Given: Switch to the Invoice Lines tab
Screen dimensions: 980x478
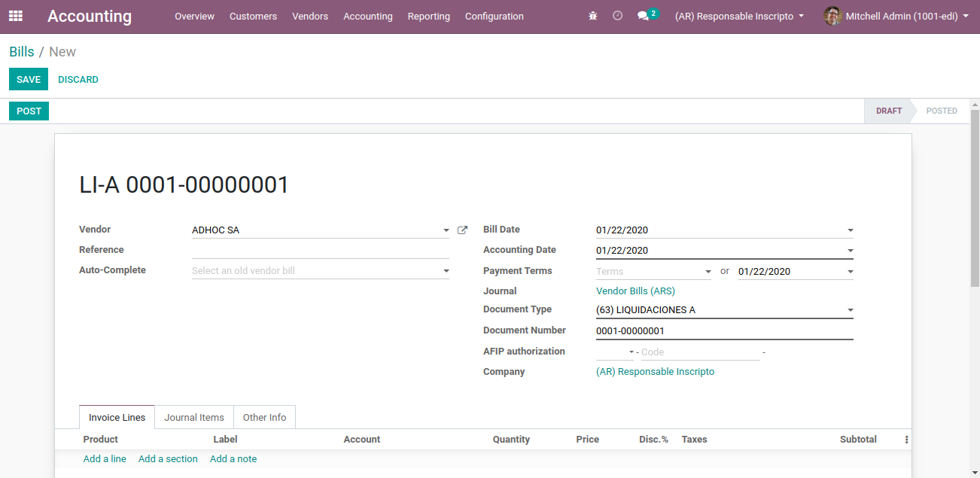Looking at the screenshot, I should coord(117,417).
